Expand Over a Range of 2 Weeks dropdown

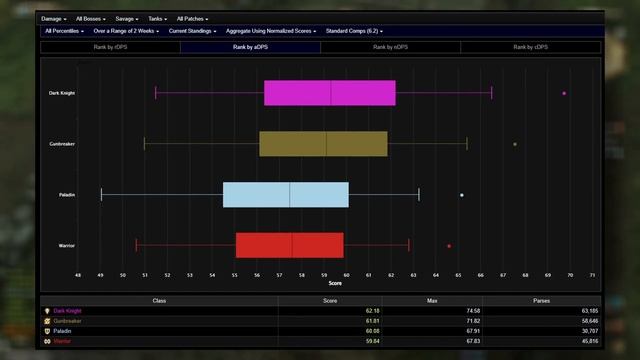tap(126, 31)
